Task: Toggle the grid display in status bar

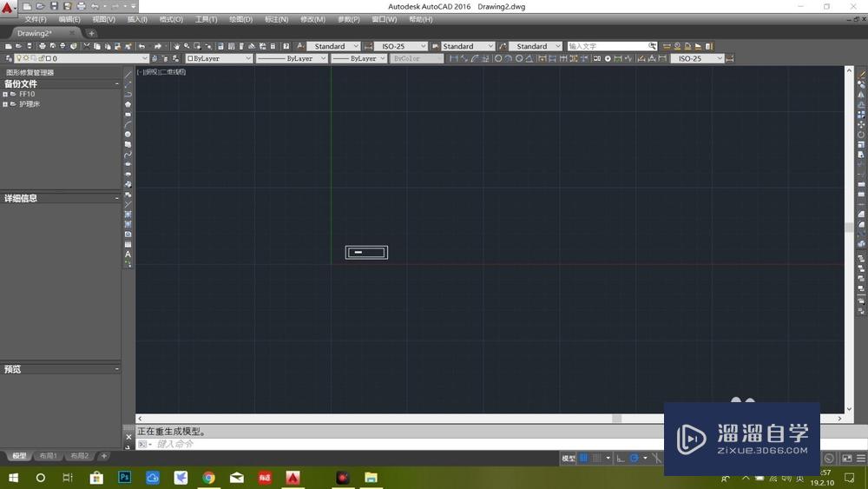Action: coord(583,458)
